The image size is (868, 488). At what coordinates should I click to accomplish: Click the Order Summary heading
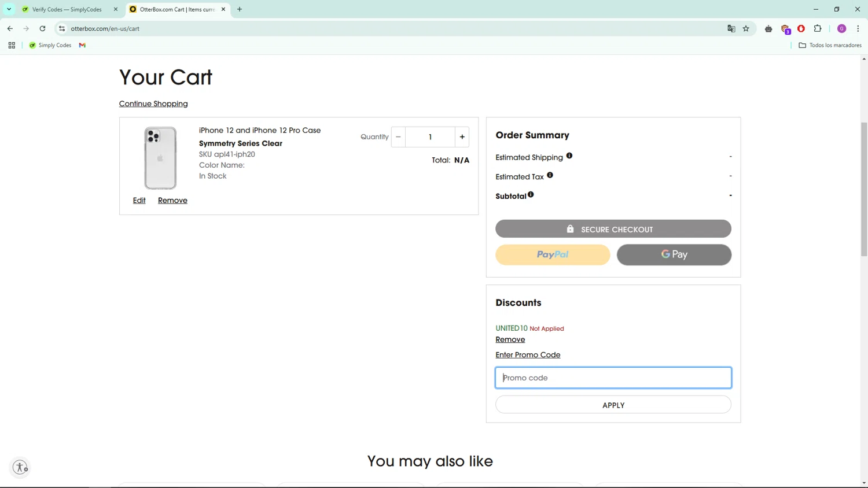click(x=532, y=135)
